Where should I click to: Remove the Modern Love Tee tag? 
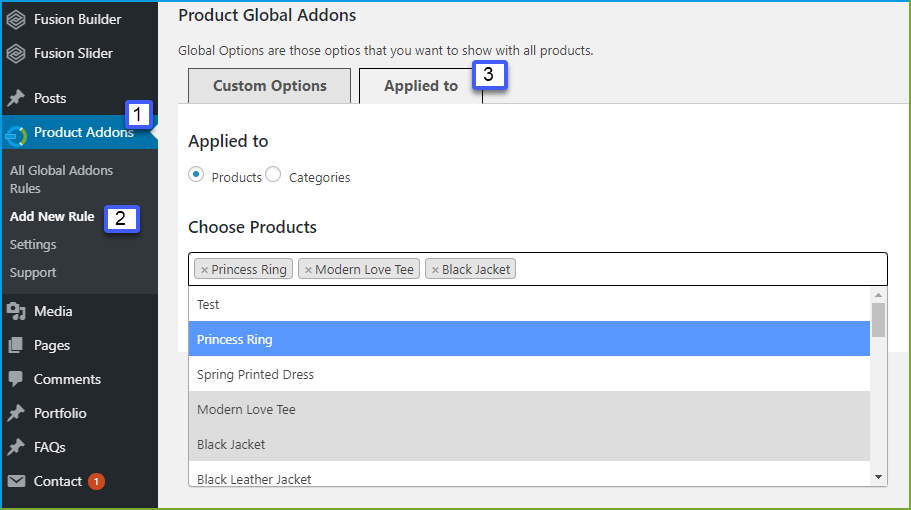(309, 270)
